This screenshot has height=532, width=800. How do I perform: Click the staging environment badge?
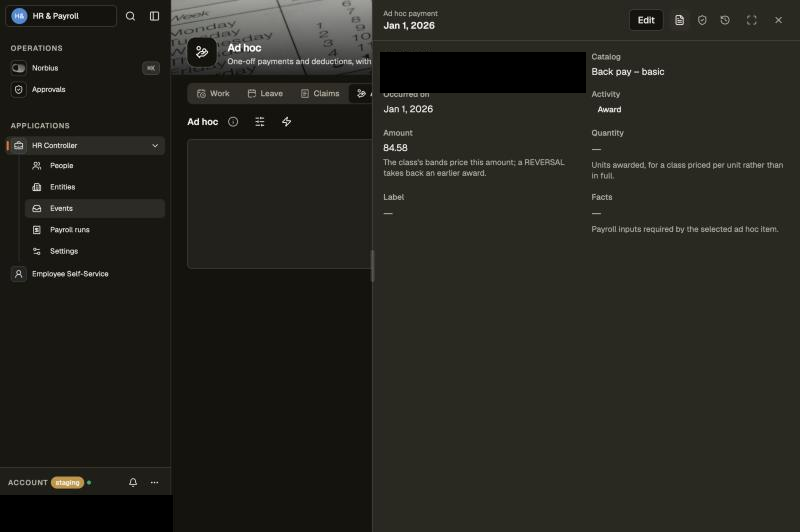pyautogui.click(x=67, y=483)
